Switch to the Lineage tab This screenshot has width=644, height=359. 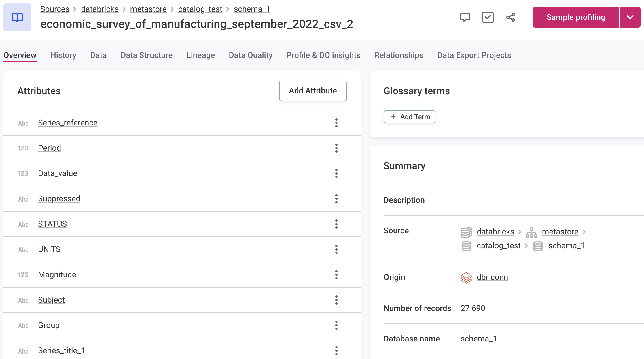click(x=201, y=55)
